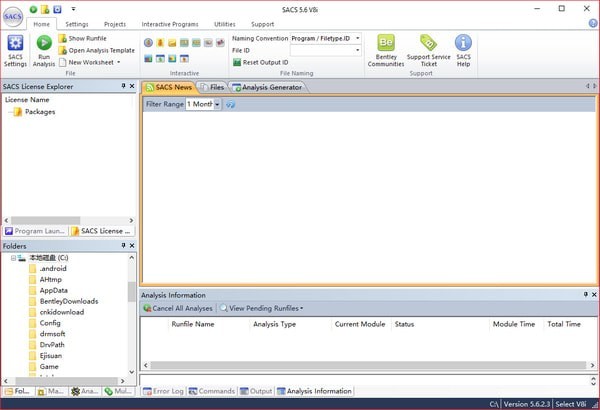The width and height of the screenshot is (600, 410).
Task: Pin the Analysis Information panel
Action: coord(585,294)
